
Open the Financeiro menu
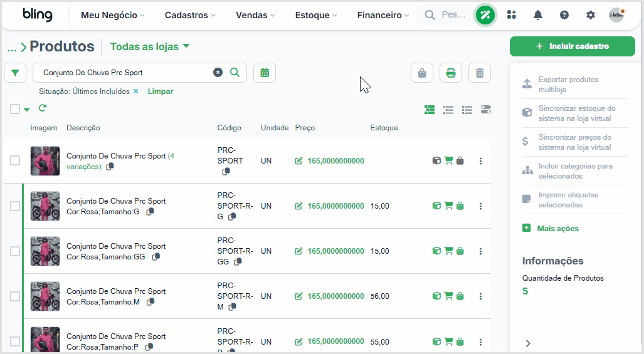point(383,15)
